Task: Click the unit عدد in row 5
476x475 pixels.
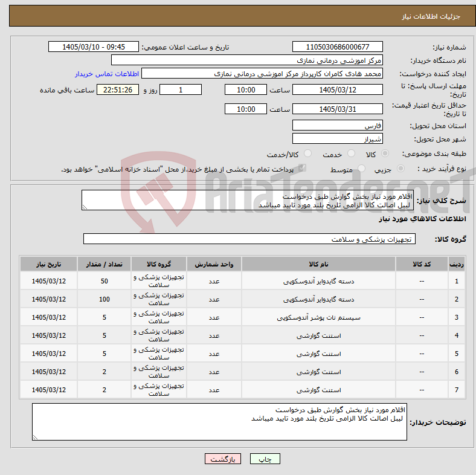Action: (x=214, y=354)
